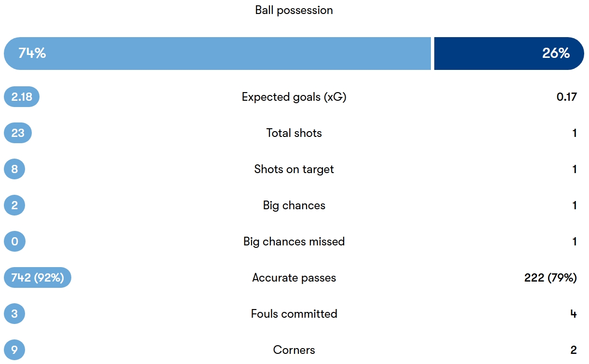Select the 23 total shots badge
This screenshot has height=364, width=589.
pyautogui.click(x=18, y=133)
